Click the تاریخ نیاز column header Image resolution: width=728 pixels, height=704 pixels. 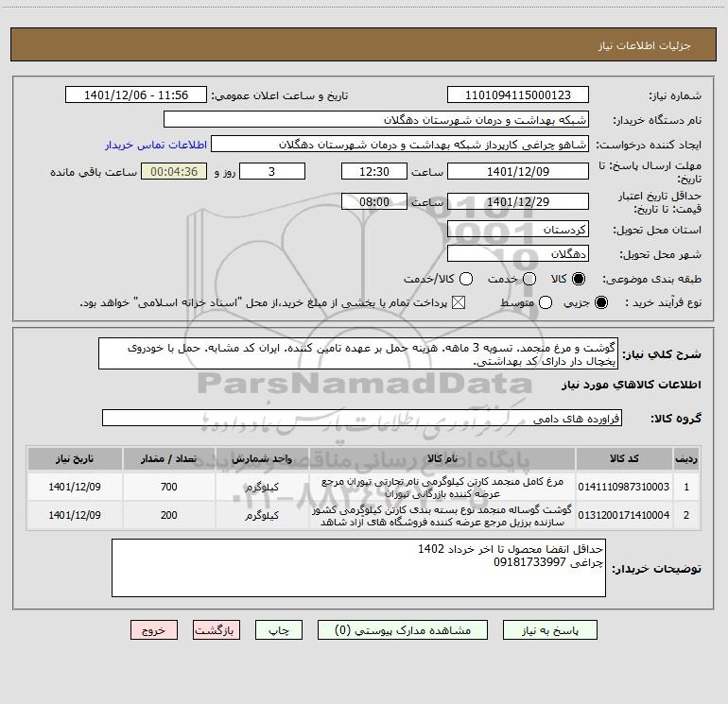point(75,459)
